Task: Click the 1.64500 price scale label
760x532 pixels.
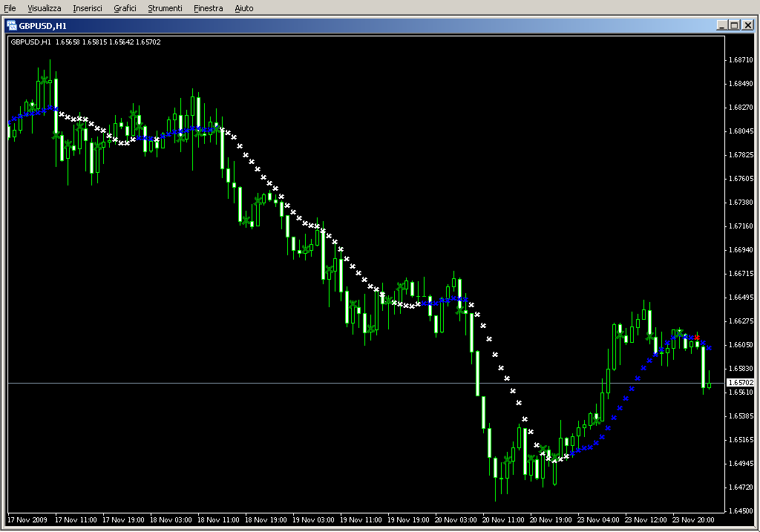Action: pyautogui.click(x=741, y=510)
